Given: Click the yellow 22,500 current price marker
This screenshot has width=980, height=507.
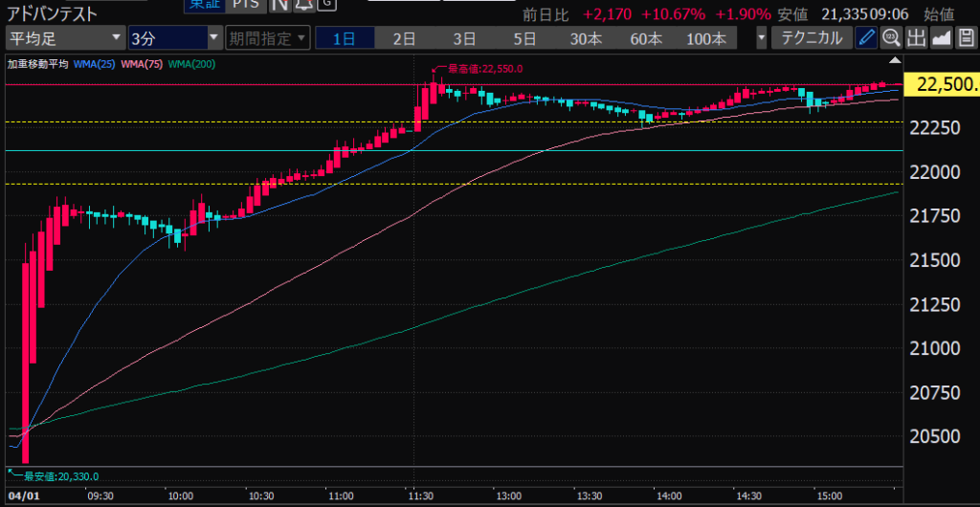Looking at the screenshot, I should [x=946, y=84].
